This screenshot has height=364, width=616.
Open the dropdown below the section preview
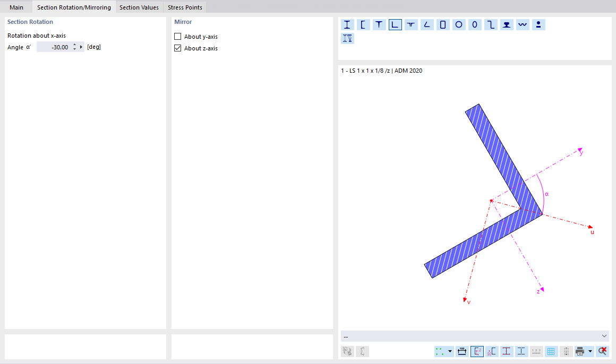475,335
